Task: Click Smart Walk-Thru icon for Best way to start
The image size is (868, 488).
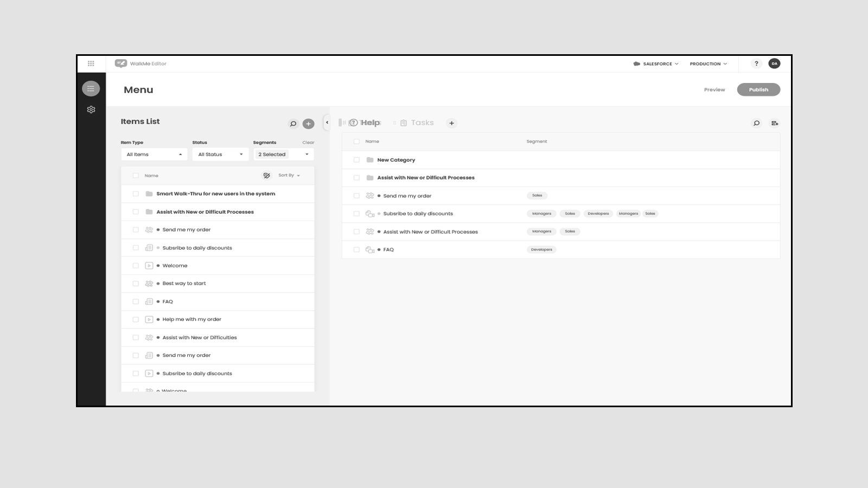Action: point(149,284)
